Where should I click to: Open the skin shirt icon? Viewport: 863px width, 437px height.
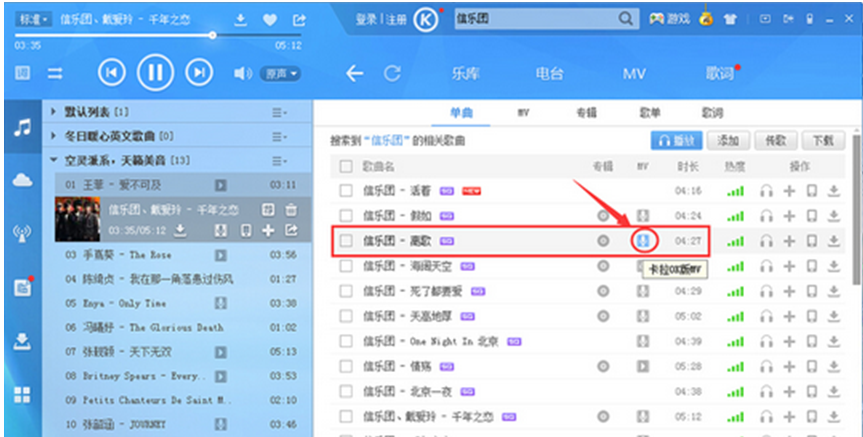pos(730,19)
